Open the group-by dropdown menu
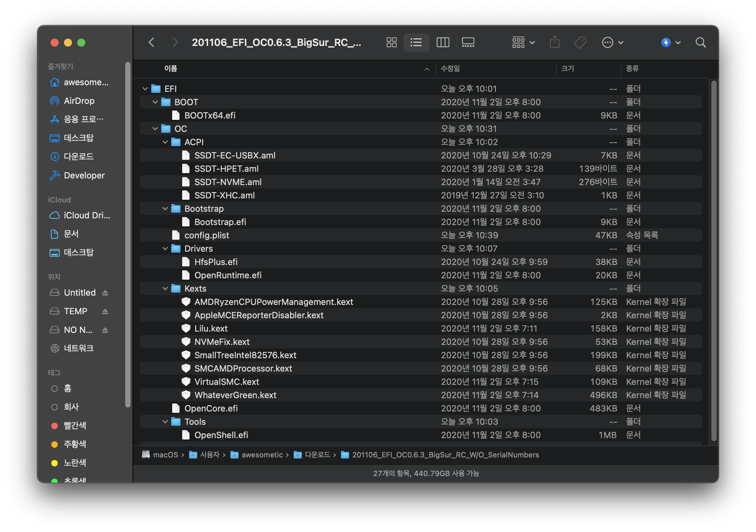 click(x=523, y=43)
